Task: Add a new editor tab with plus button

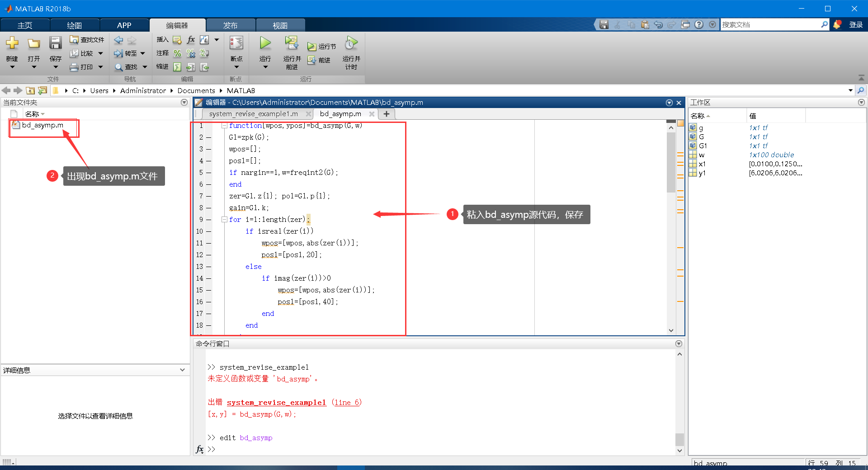Action: coord(387,114)
